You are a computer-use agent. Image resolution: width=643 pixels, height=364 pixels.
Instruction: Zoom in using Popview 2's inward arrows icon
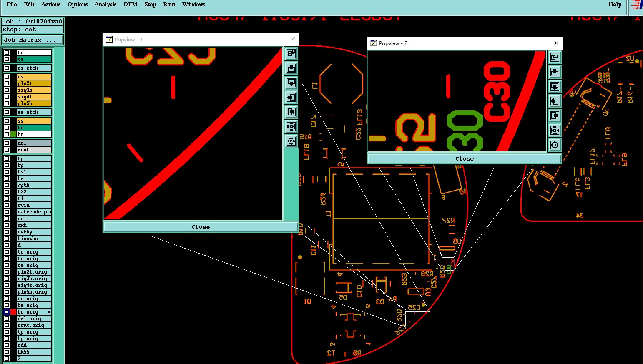[555, 130]
